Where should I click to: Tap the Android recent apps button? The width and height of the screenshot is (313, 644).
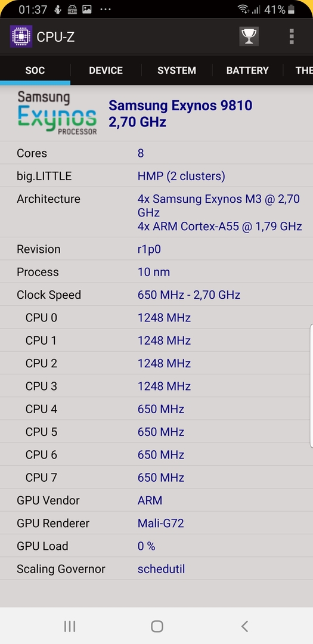click(70, 626)
